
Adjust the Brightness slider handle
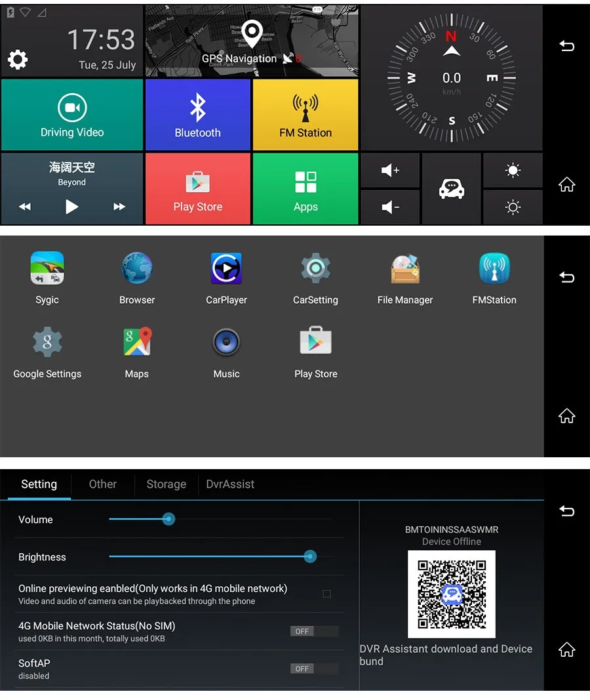310,556
